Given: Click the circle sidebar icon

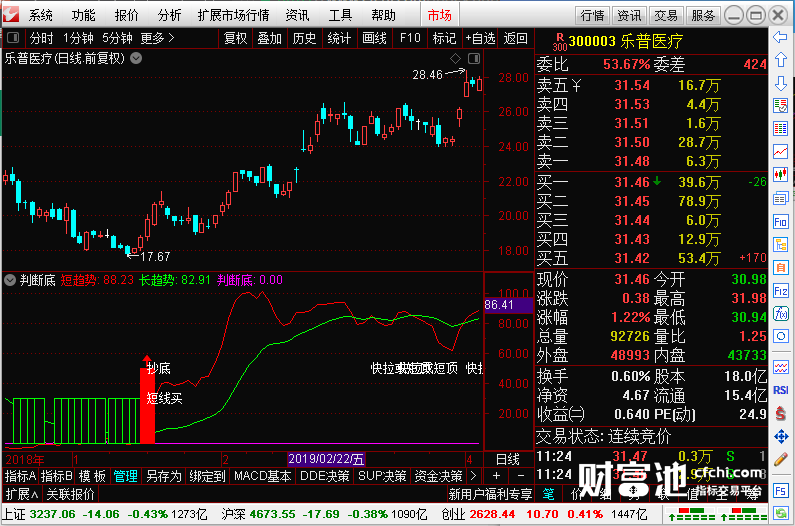Looking at the screenshot, I should (x=780, y=336).
